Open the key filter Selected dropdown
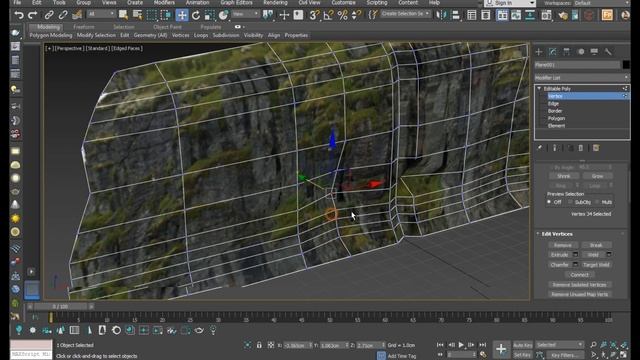This screenshot has height=360, width=640. click(559, 345)
